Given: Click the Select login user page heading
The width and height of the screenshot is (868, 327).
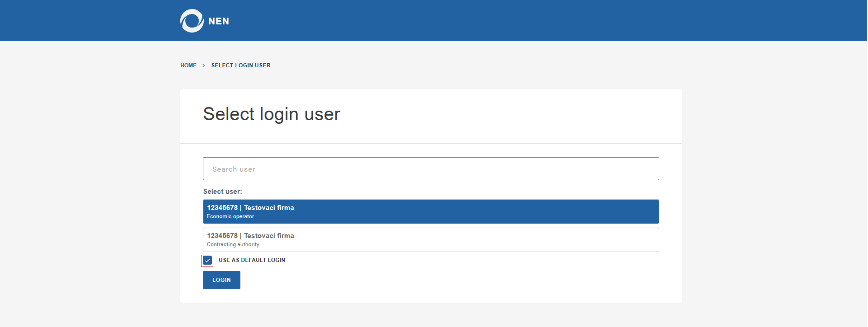Looking at the screenshot, I should pyautogui.click(x=271, y=114).
